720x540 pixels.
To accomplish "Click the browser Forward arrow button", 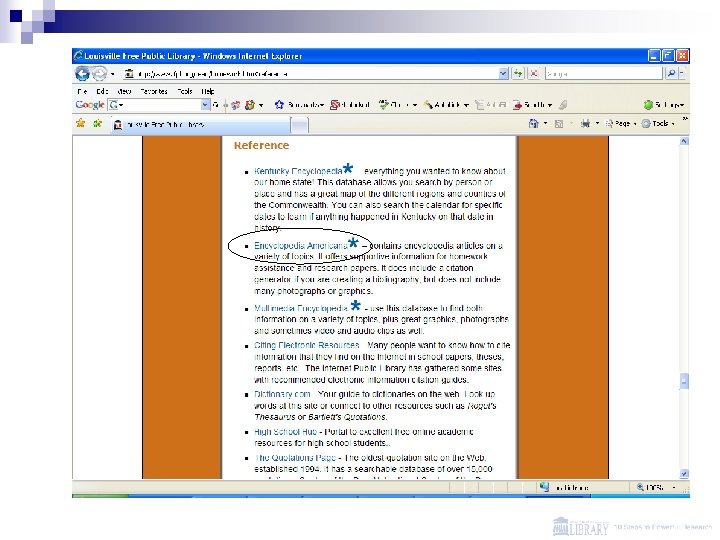I will 99,73.
